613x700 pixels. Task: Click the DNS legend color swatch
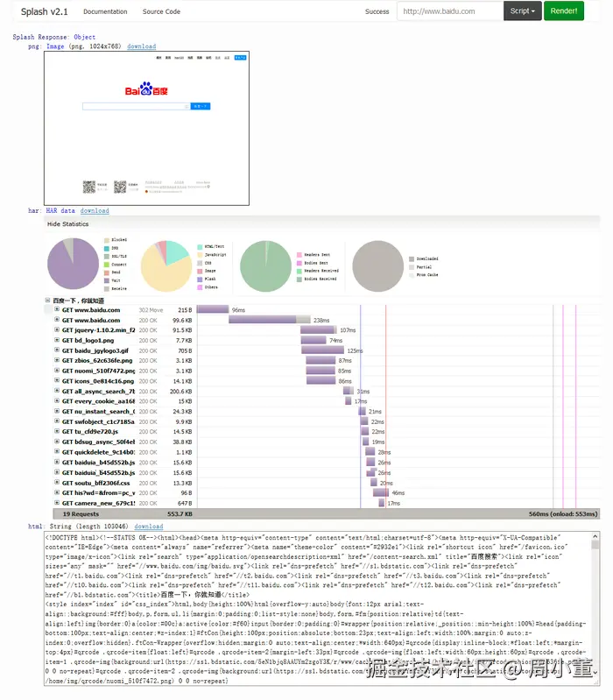click(107, 248)
